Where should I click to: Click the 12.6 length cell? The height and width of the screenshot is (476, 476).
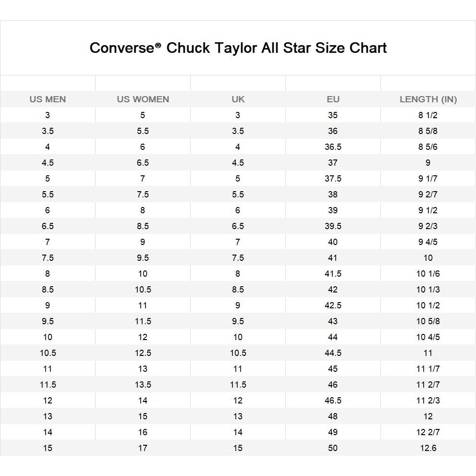[x=428, y=448]
